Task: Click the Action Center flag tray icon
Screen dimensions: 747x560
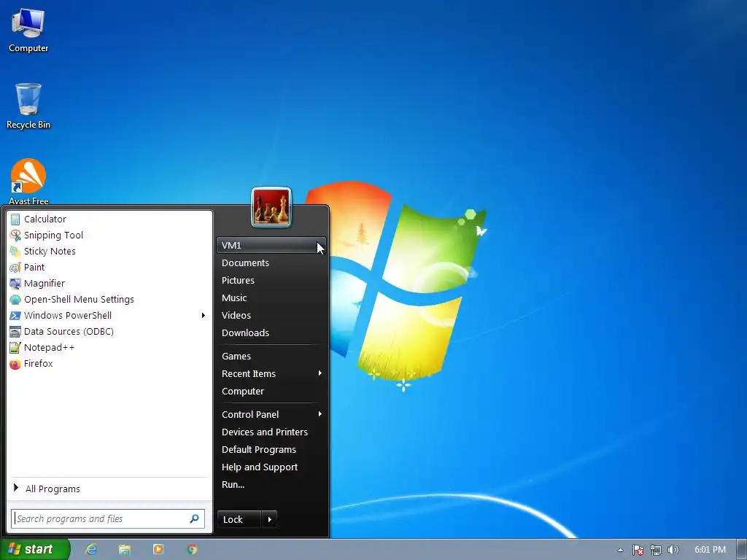Action: tap(638, 550)
